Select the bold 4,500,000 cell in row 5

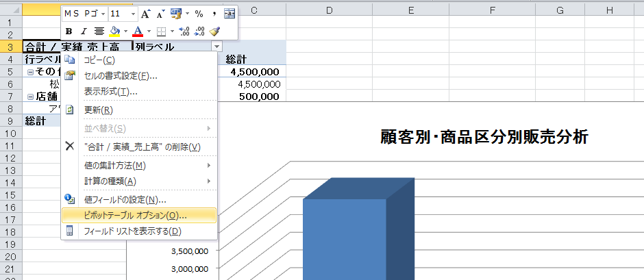point(255,72)
